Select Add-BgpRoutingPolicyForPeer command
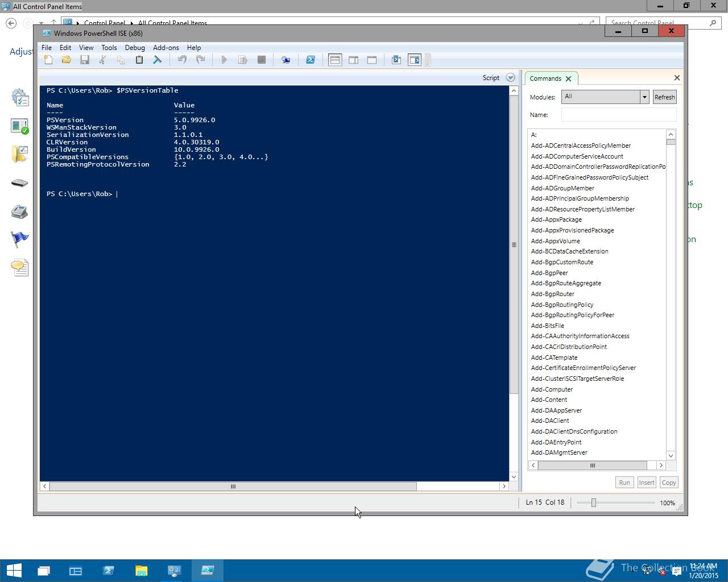This screenshot has height=582, width=728. pyautogui.click(x=573, y=315)
